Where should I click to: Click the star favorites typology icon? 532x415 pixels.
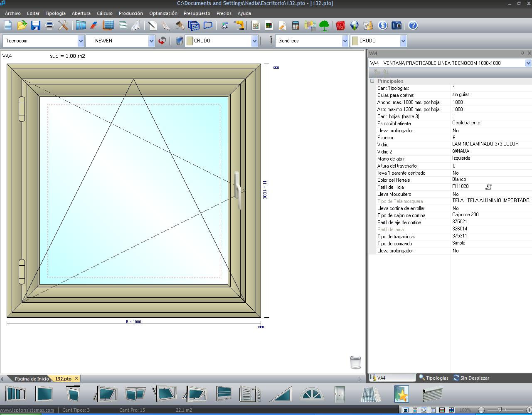coord(401,394)
